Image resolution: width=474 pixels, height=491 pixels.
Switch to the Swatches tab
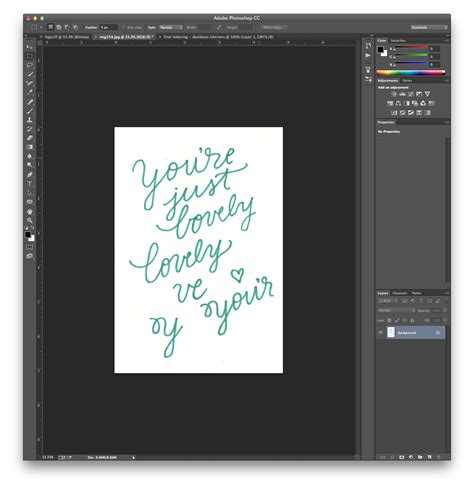[x=398, y=41]
